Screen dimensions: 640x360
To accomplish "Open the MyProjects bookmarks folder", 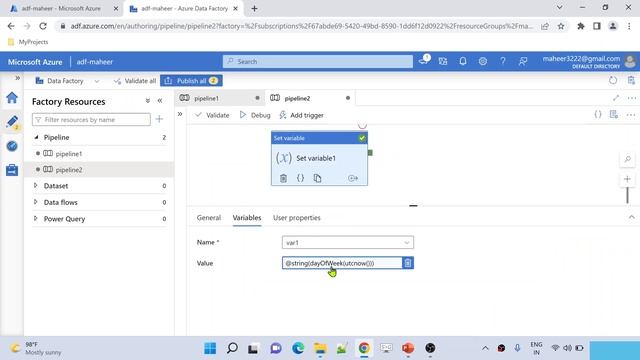I will click(x=28, y=42).
